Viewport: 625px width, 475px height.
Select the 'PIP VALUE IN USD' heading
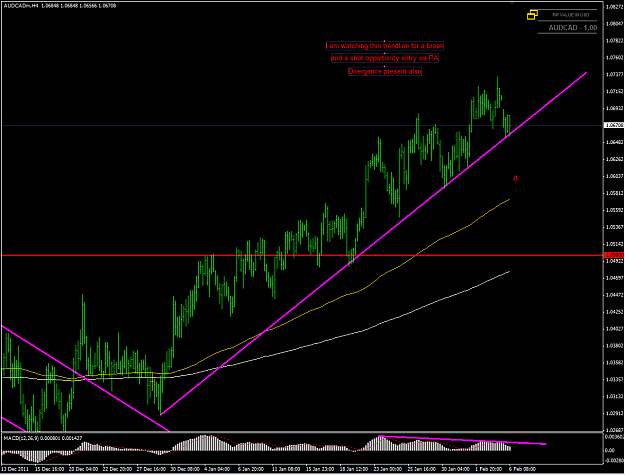coord(570,15)
